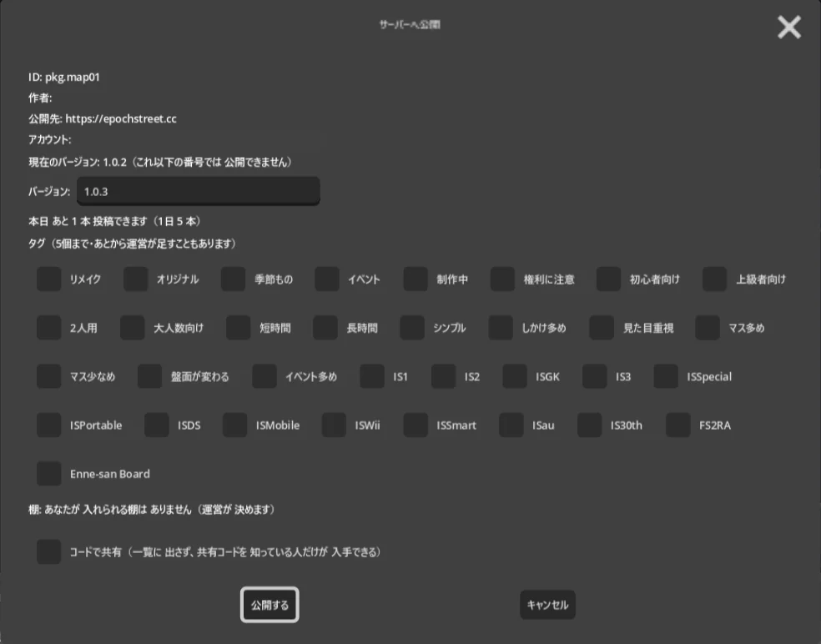Select the しかけ多め tag checkbox

pyautogui.click(x=501, y=328)
